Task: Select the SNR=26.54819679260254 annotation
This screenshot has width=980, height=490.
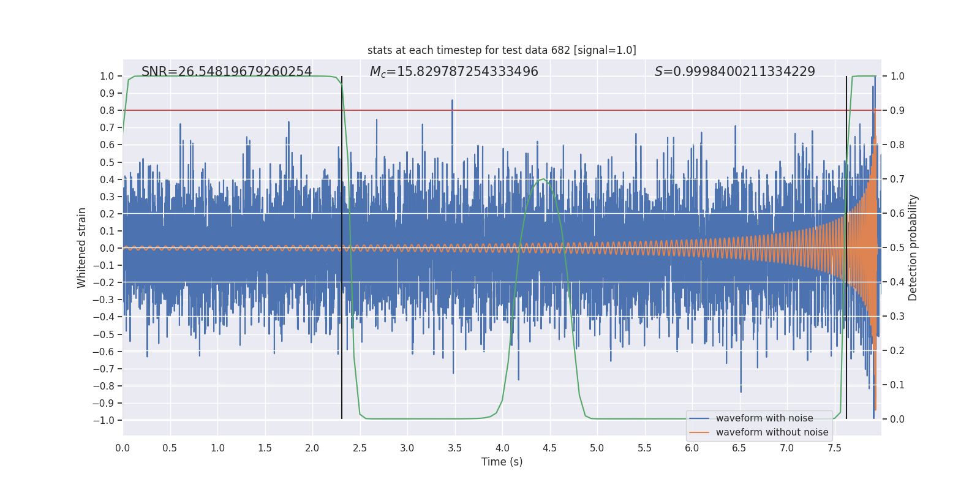Action: [227, 72]
